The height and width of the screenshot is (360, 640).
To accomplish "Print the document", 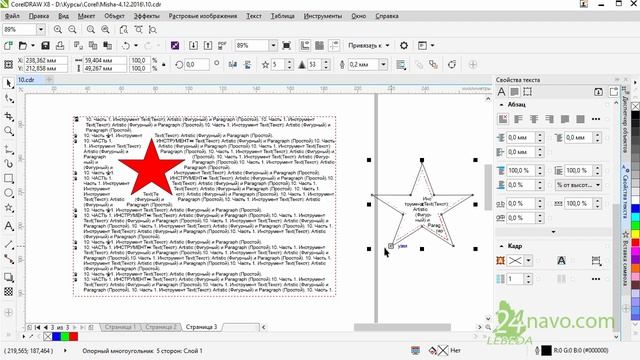I will tap(60, 46).
